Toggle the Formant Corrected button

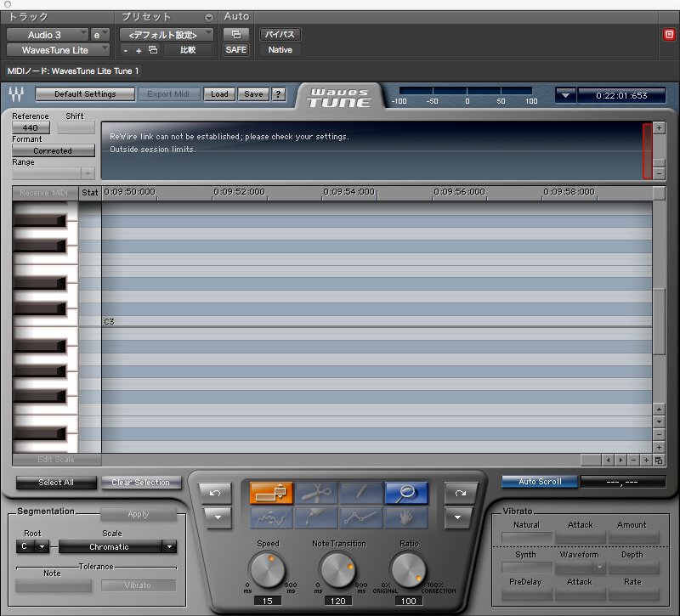53,151
